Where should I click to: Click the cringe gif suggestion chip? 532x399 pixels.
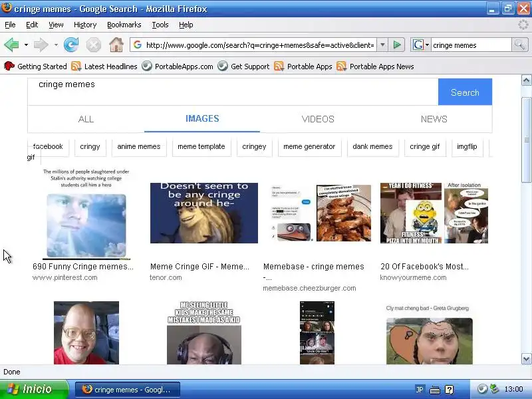pyautogui.click(x=424, y=146)
